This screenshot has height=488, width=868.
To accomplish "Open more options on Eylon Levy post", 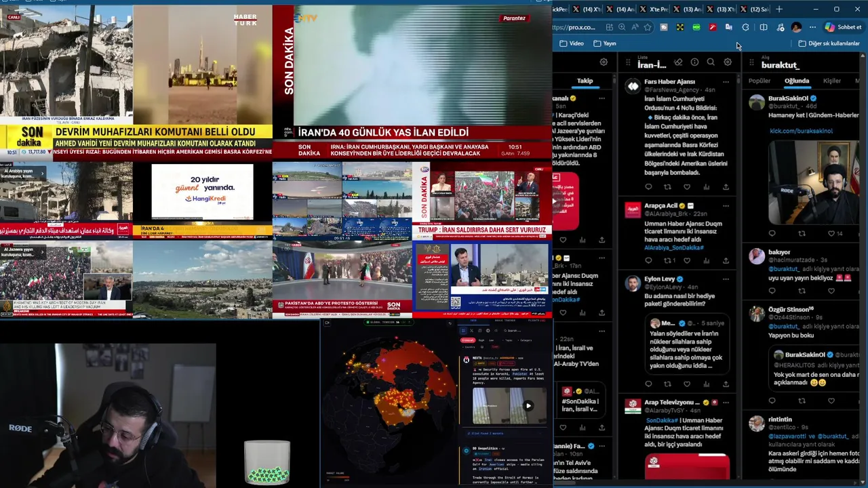I will (x=726, y=279).
